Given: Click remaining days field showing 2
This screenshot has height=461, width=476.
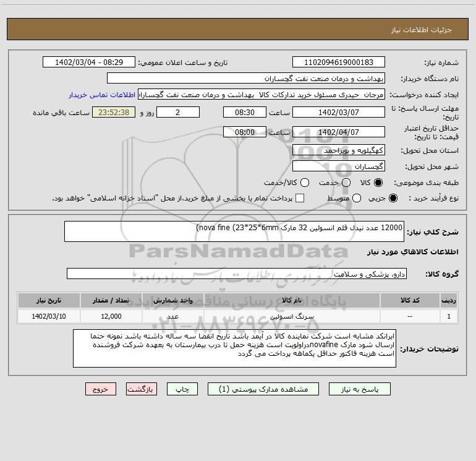Looking at the screenshot, I should click(x=178, y=112).
